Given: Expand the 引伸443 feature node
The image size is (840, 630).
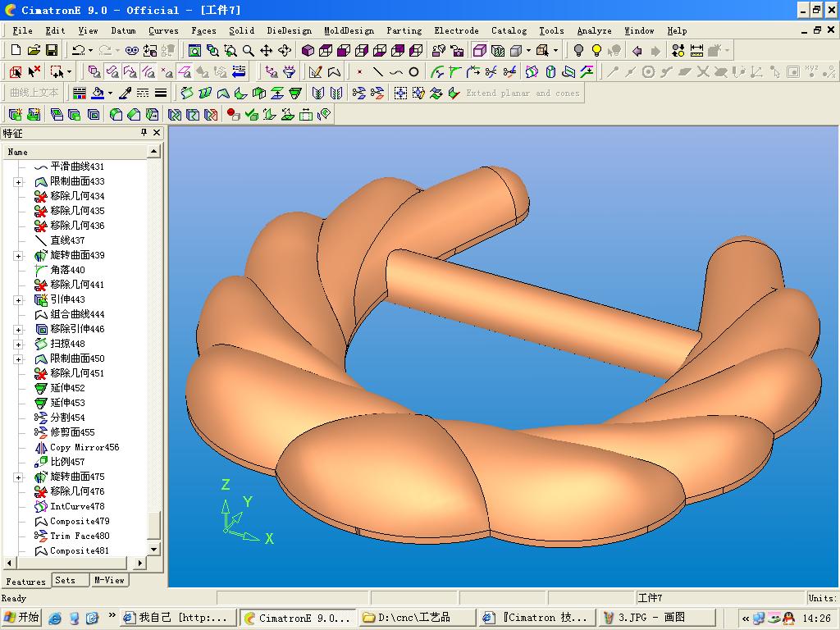Looking at the screenshot, I should [x=18, y=300].
